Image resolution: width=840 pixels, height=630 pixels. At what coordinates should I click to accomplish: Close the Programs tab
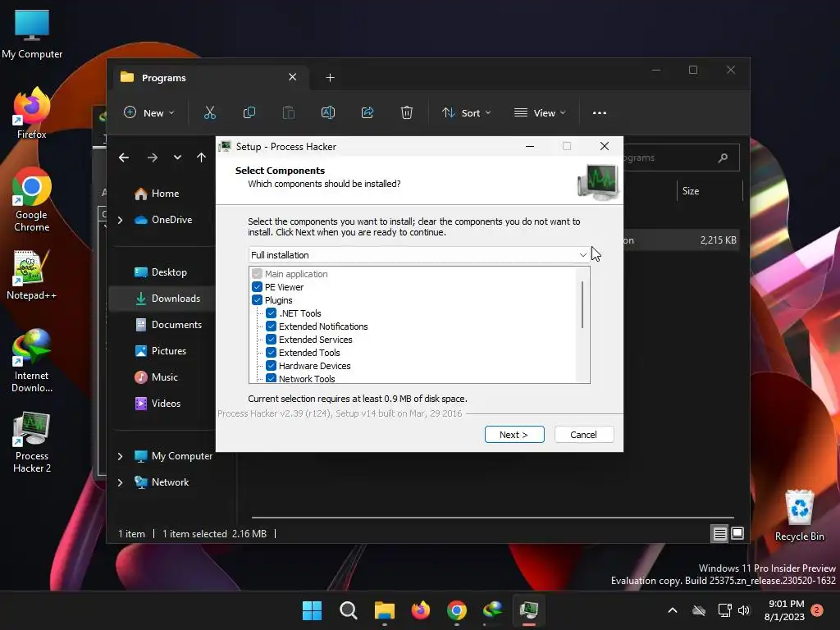(x=293, y=77)
